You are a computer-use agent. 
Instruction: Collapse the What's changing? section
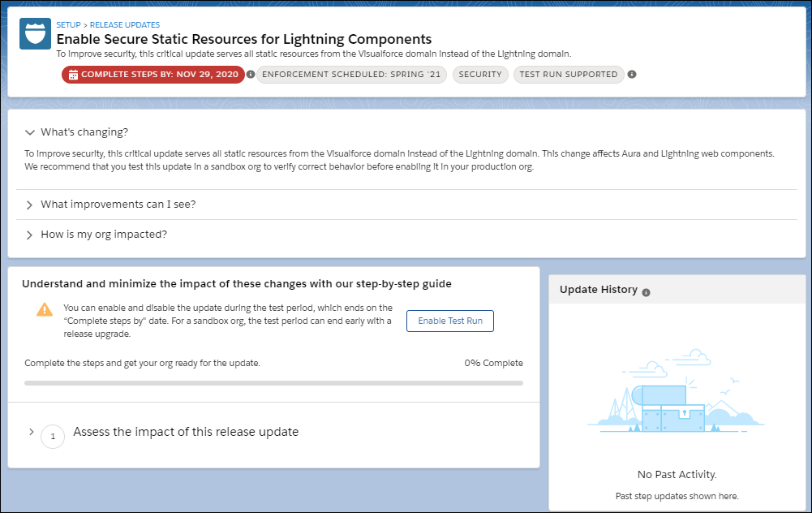point(29,132)
